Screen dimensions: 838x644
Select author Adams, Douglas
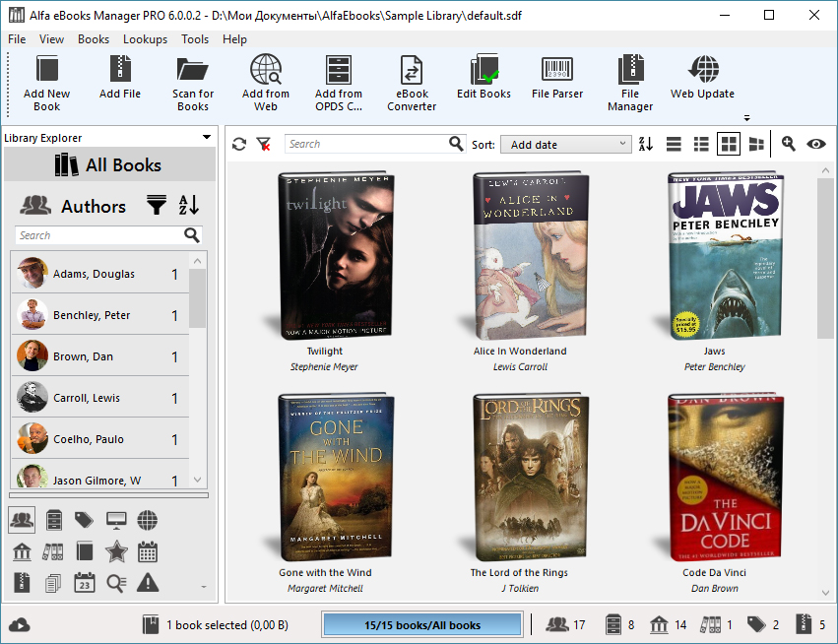click(x=100, y=273)
